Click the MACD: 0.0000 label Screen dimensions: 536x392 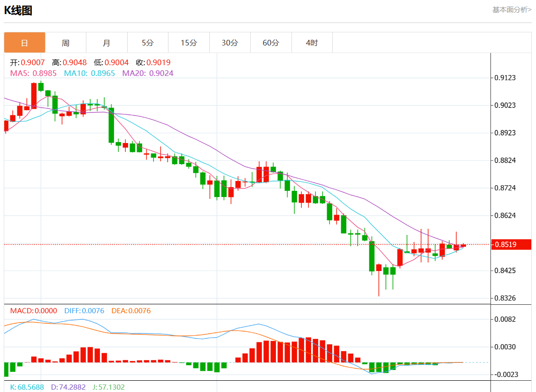[33, 311]
